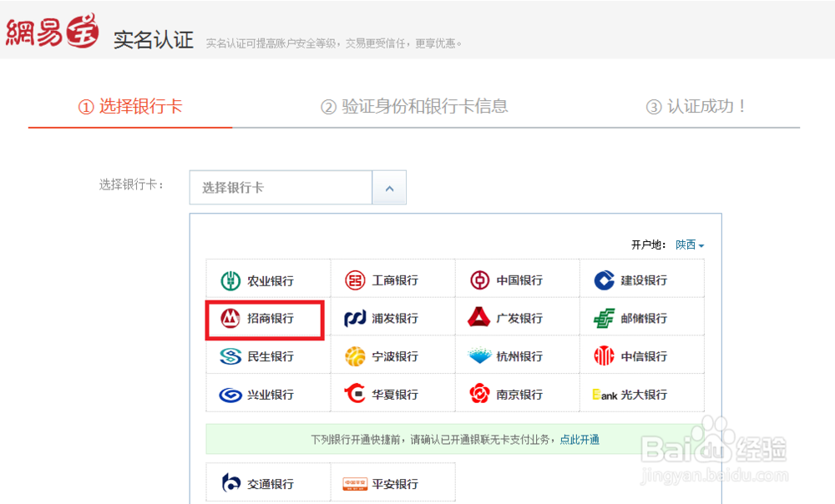Choose 农业银行 by its name text
The width and height of the screenshot is (835, 504).
[x=270, y=280]
